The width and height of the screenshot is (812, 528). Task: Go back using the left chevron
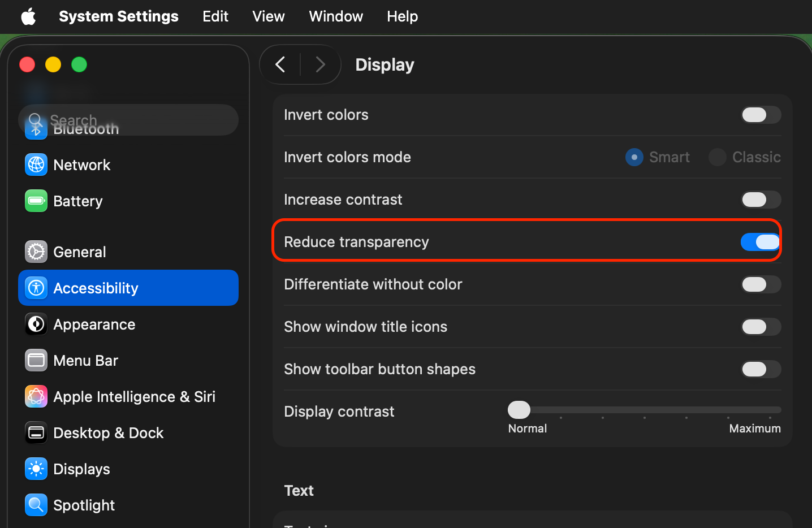(280, 64)
